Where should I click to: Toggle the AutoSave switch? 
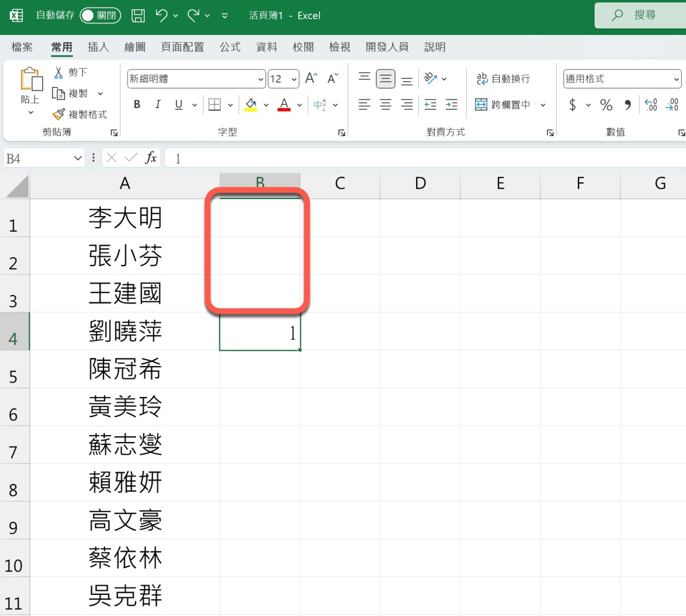tap(100, 15)
